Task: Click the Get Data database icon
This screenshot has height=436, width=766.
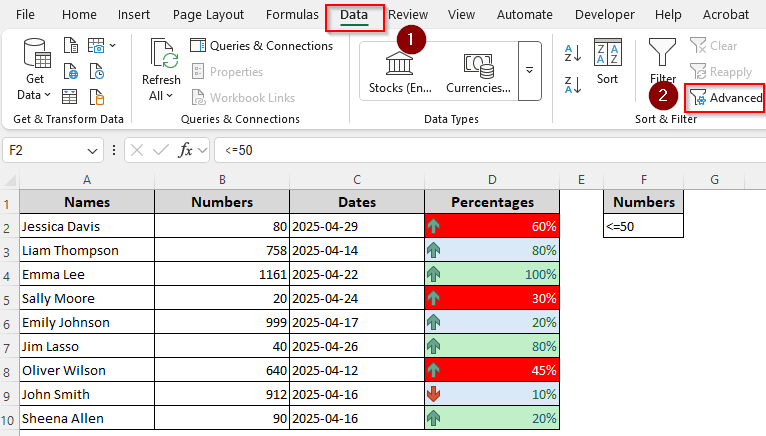Action: click(37, 53)
